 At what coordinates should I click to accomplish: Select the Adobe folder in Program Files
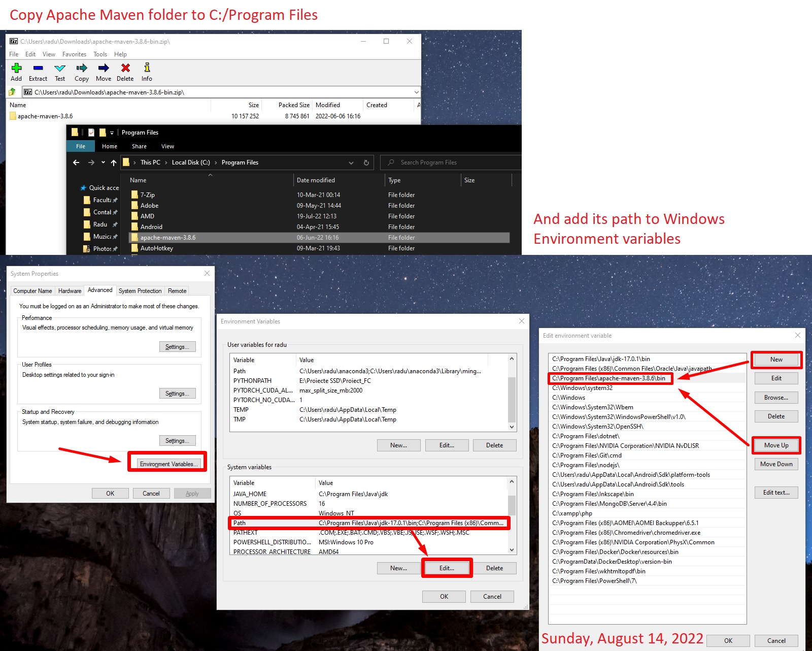click(x=149, y=206)
